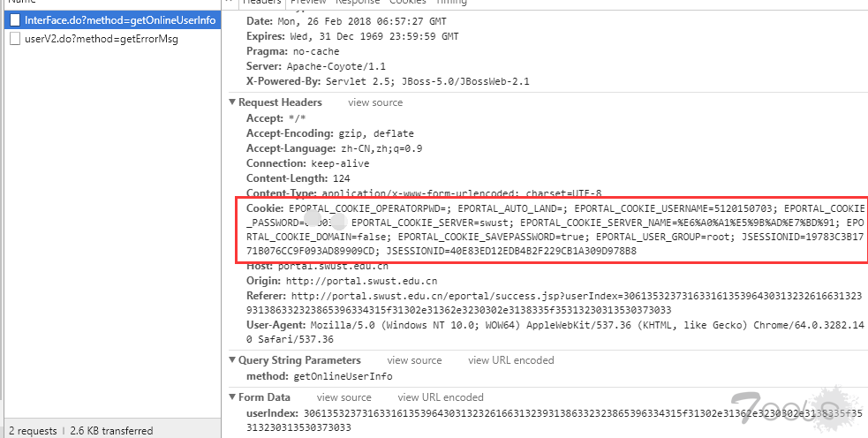
Task: Open view source for Form Data
Action: coord(343,397)
